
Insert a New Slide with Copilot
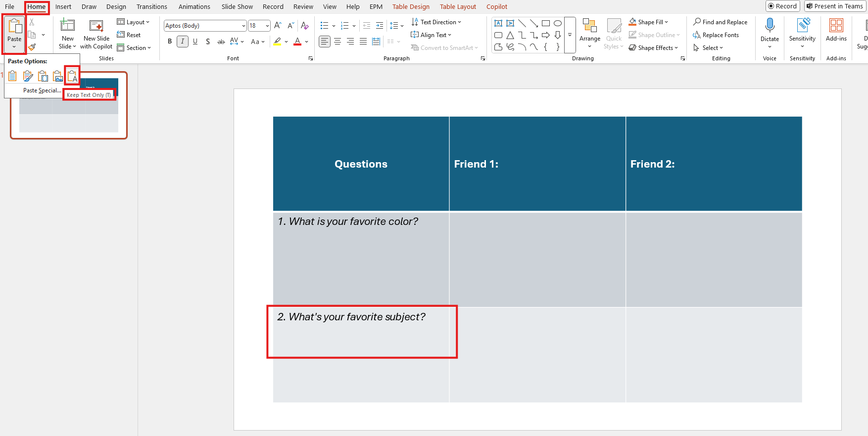(x=96, y=35)
